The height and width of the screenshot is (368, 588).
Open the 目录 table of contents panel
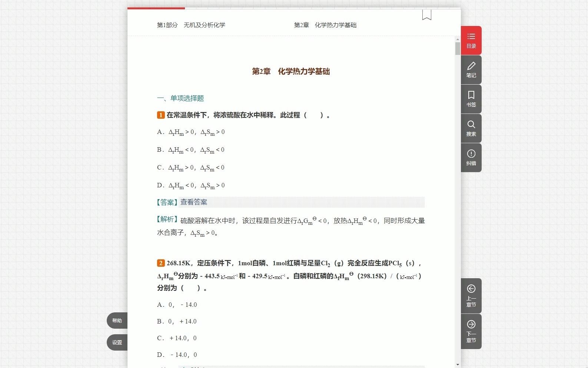(x=471, y=40)
